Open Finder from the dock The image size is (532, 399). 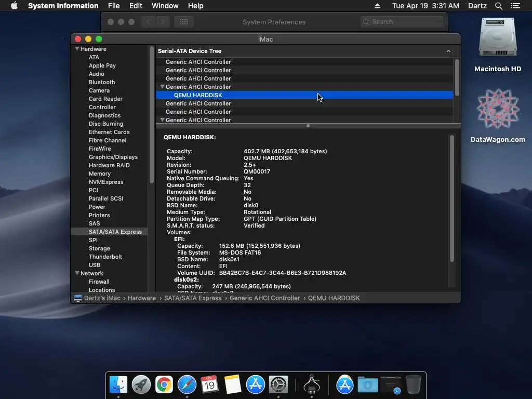click(118, 385)
